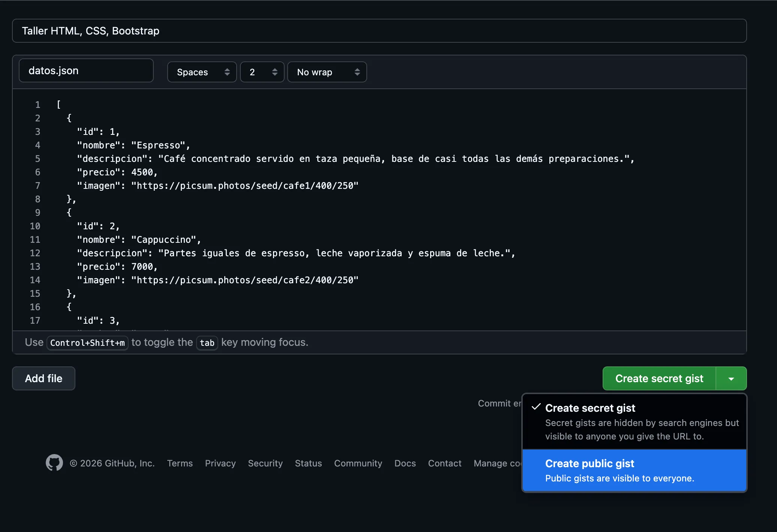The width and height of the screenshot is (777, 532).
Task: Place cursor on "precio": 4500 line
Action: [117, 172]
